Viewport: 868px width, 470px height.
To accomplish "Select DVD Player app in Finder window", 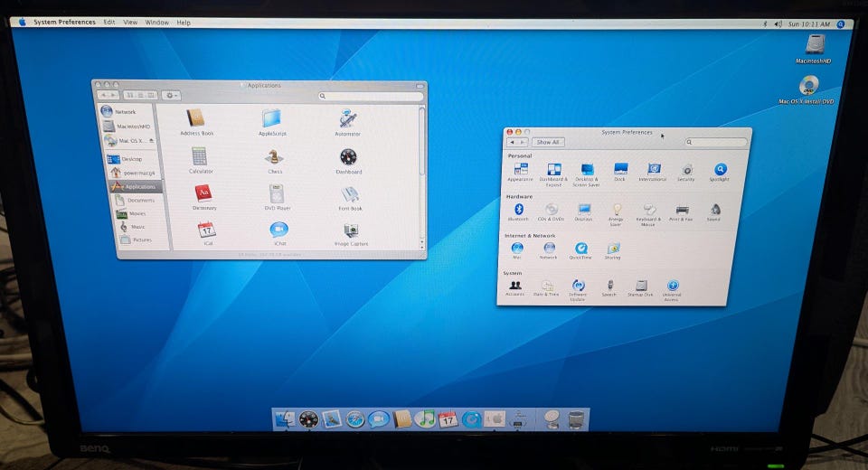I will coord(278,198).
